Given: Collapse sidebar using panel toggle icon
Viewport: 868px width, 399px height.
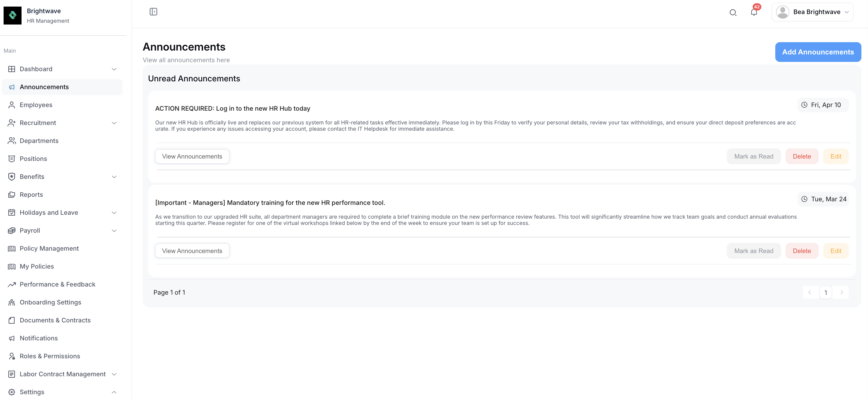Looking at the screenshot, I should (x=153, y=12).
